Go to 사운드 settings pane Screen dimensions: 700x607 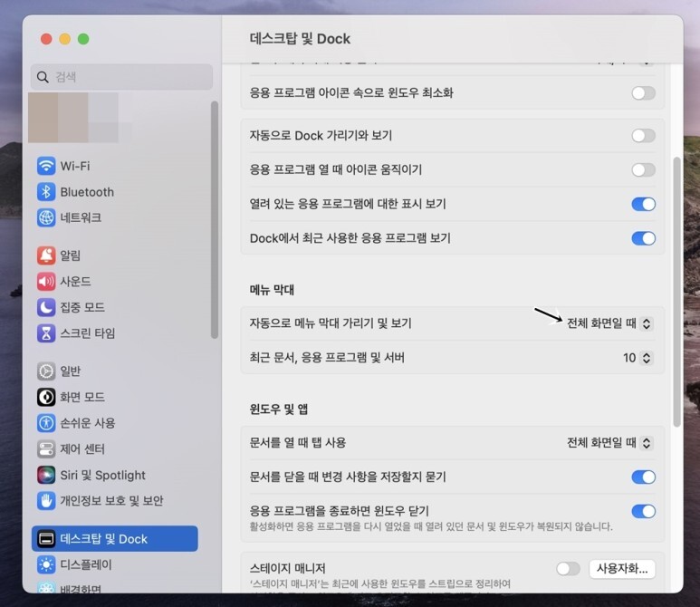click(x=75, y=282)
